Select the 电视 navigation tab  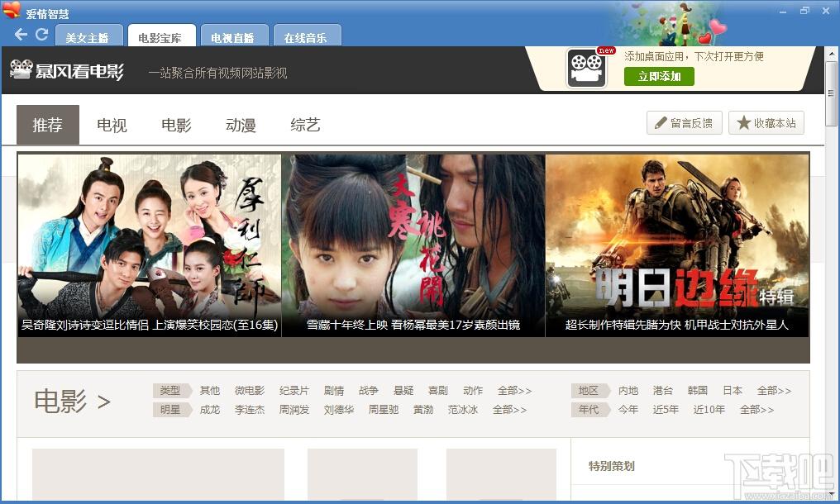point(112,125)
